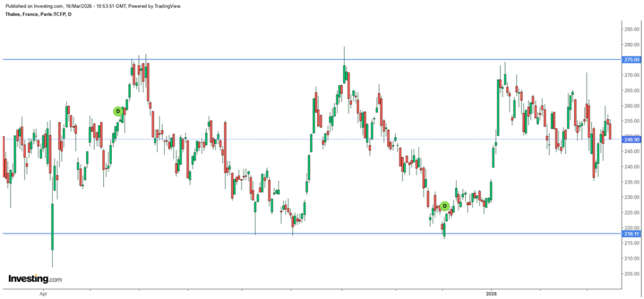The image size is (644, 299).
Task: Click the 280.00 price axis label
Action: (x=631, y=45)
